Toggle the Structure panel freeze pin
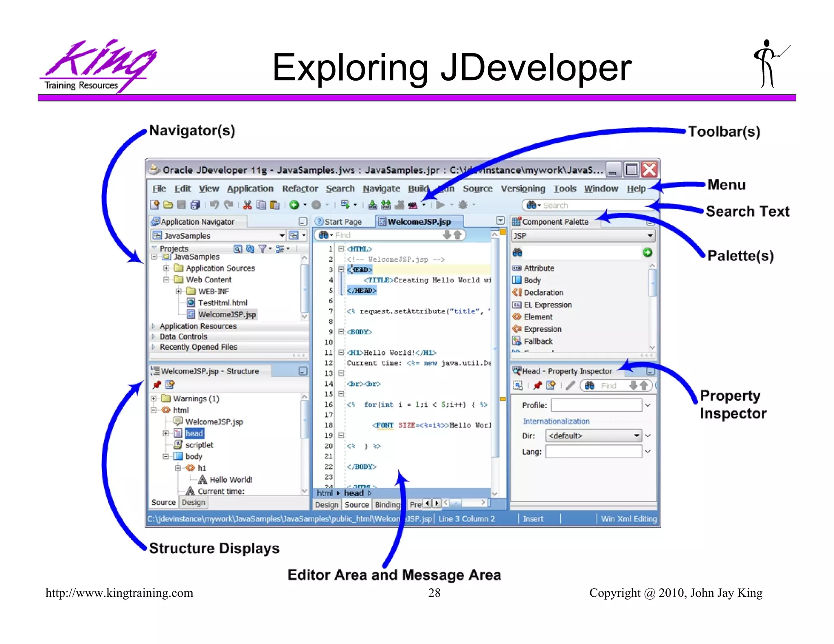The width and height of the screenshot is (834, 644). 157,384
